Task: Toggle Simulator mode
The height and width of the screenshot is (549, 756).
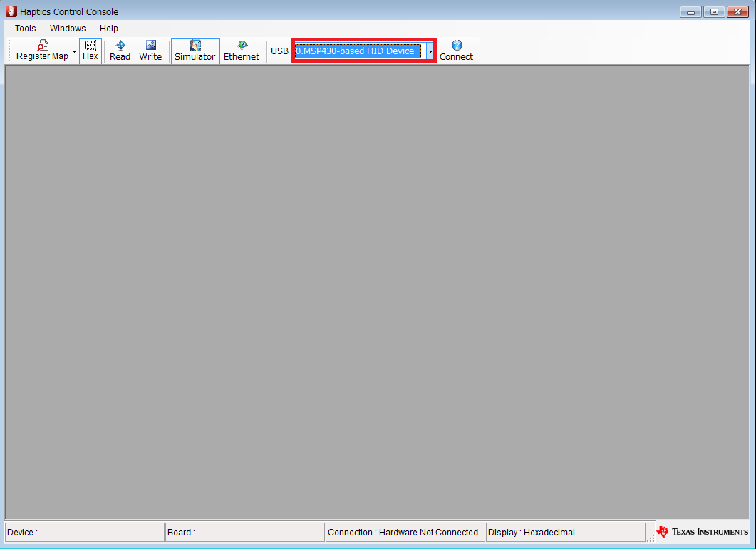Action: [195, 51]
